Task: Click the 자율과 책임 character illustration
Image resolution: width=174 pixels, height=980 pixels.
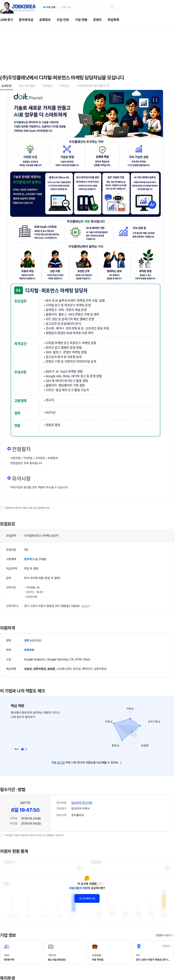Action: pyautogui.click(x=27, y=259)
